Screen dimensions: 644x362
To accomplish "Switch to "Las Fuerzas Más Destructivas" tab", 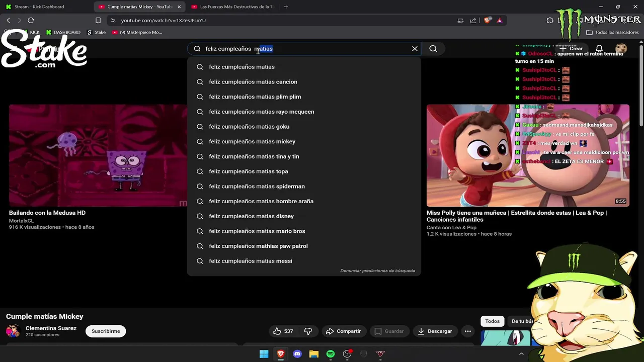I will [232, 7].
